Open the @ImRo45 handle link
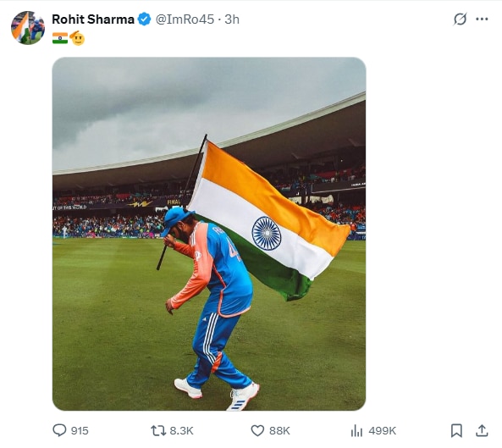The width and height of the screenshot is (502, 448). pyautogui.click(x=185, y=19)
